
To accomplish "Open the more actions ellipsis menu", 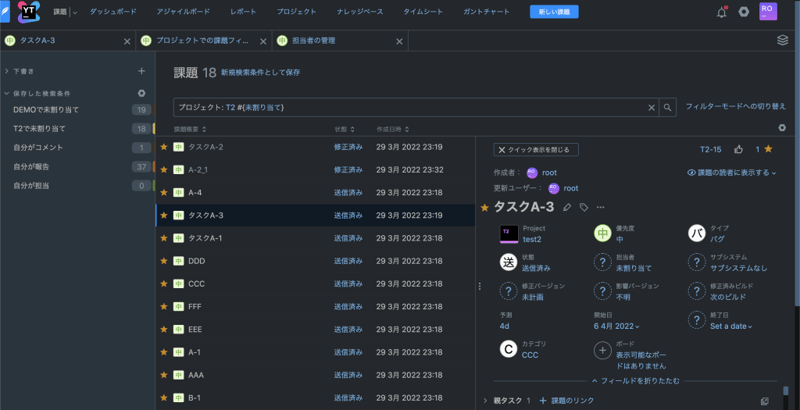I will [601, 207].
